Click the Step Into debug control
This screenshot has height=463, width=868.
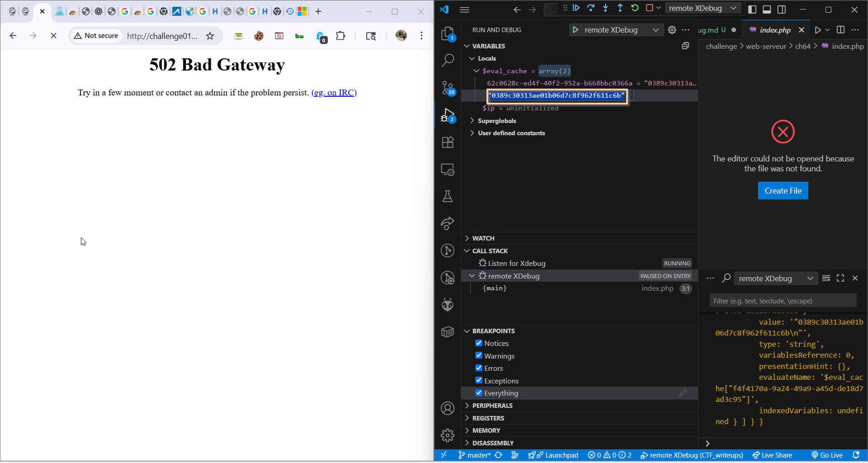(x=605, y=8)
